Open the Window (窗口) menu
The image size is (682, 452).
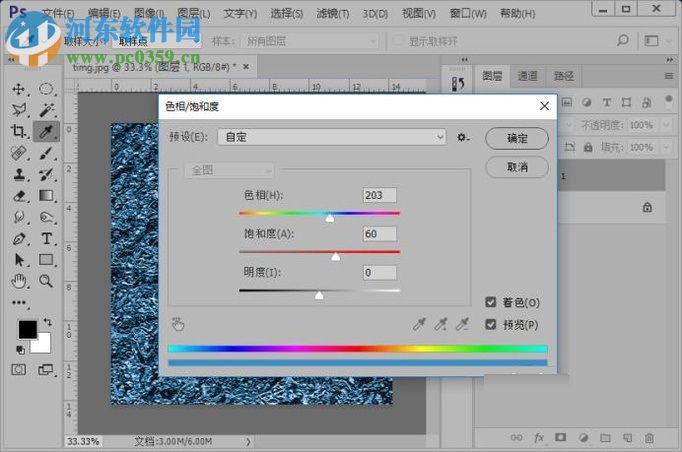(468, 14)
